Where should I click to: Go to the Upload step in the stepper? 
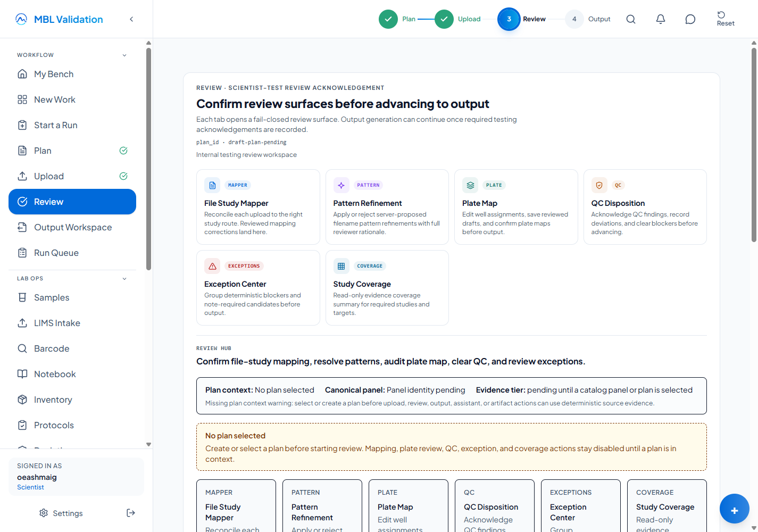click(x=457, y=19)
